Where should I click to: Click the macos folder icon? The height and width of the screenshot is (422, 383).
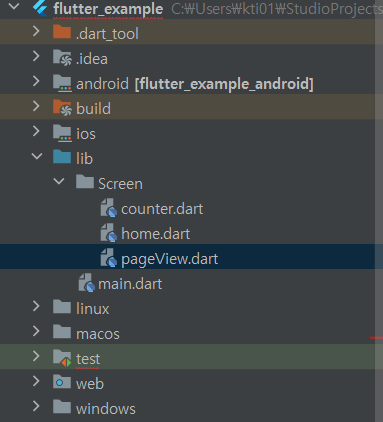(62, 332)
